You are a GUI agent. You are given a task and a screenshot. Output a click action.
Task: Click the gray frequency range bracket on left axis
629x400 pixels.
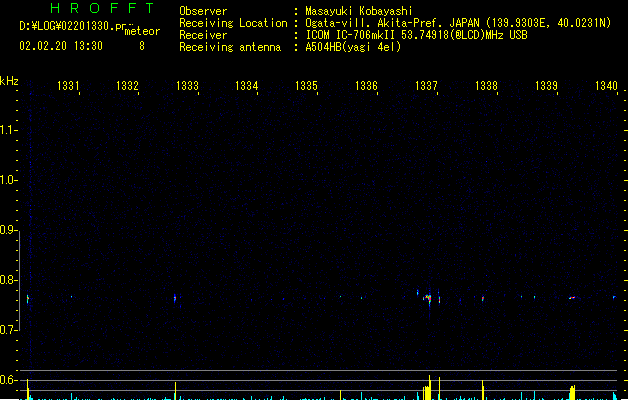[x=19, y=280]
